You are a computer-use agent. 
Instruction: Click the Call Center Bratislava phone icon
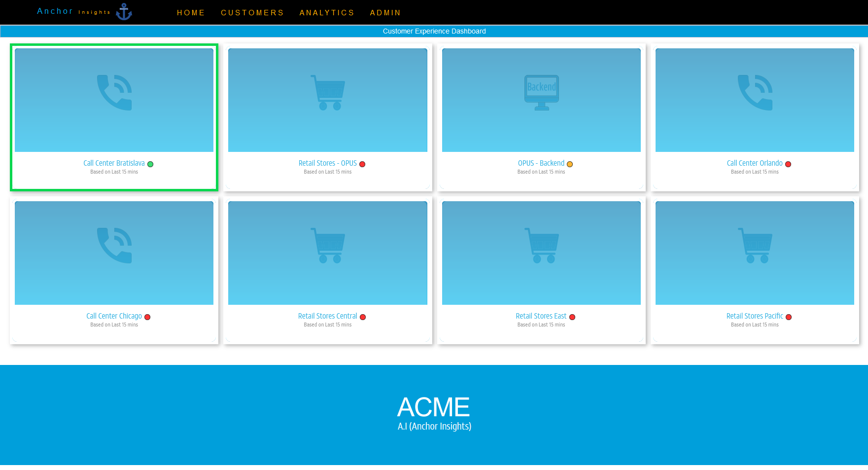tap(114, 93)
